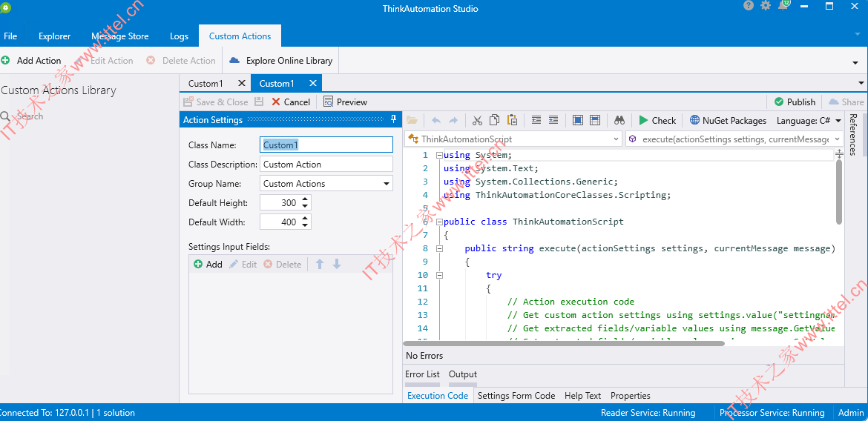The height and width of the screenshot is (421, 868).
Task: Click the open folder icon in code toolbar
Action: coord(411,120)
